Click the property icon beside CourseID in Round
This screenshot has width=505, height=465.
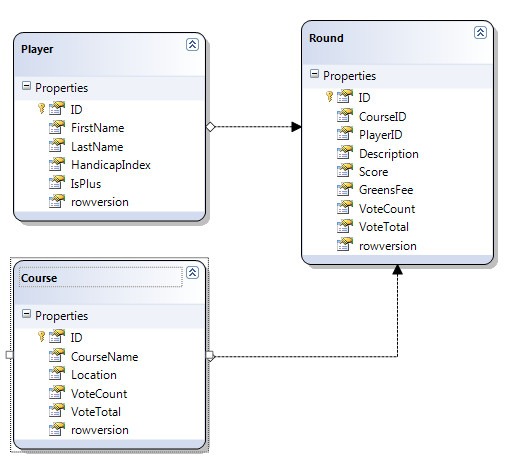[x=345, y=116]
